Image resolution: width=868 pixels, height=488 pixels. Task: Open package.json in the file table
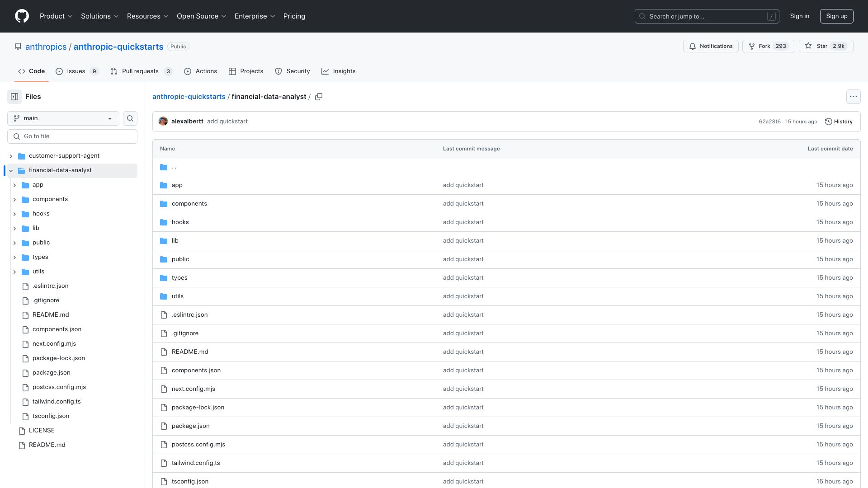click(190, 426)
